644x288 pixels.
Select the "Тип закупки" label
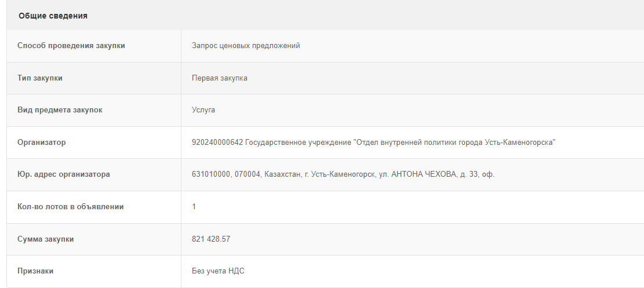click(40, 78)
